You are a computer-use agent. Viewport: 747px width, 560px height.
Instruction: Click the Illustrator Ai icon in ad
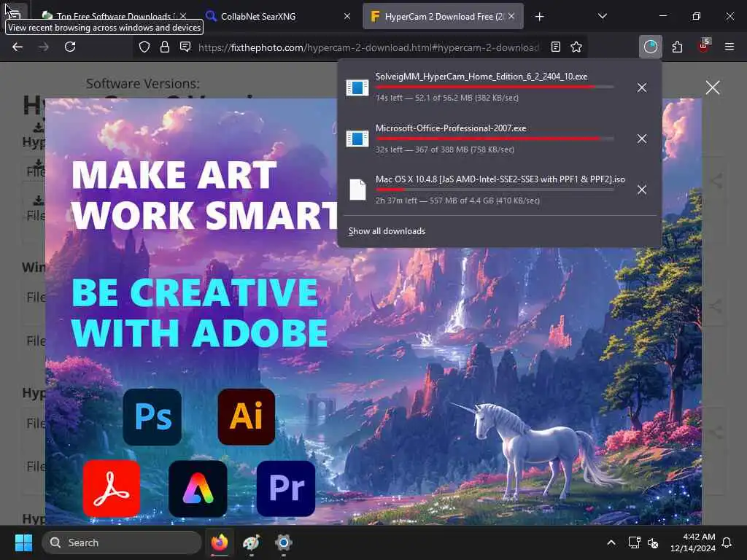point(247,417)
